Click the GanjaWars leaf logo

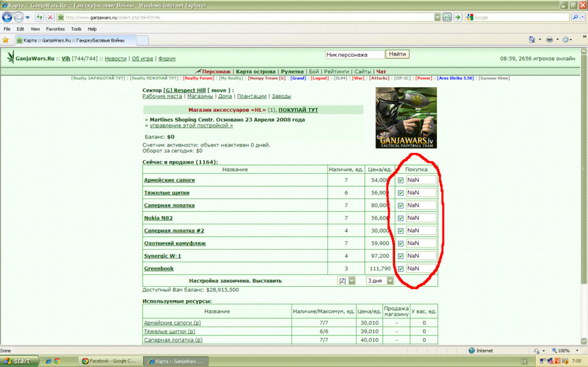point(11,57)
